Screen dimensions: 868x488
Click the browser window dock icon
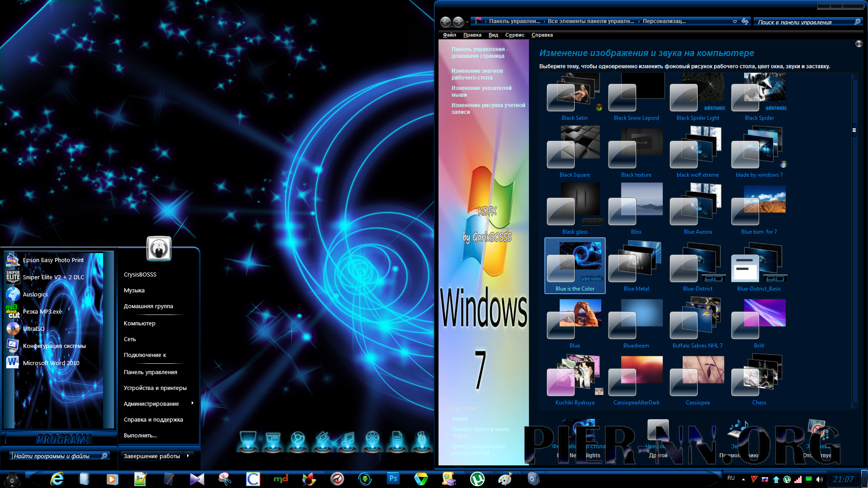tap(273, 441)
